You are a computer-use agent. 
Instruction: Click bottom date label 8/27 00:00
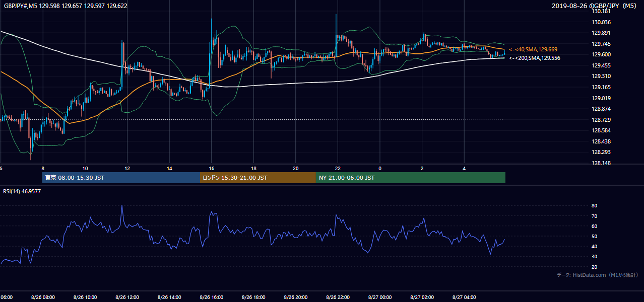tap(379, 297)
